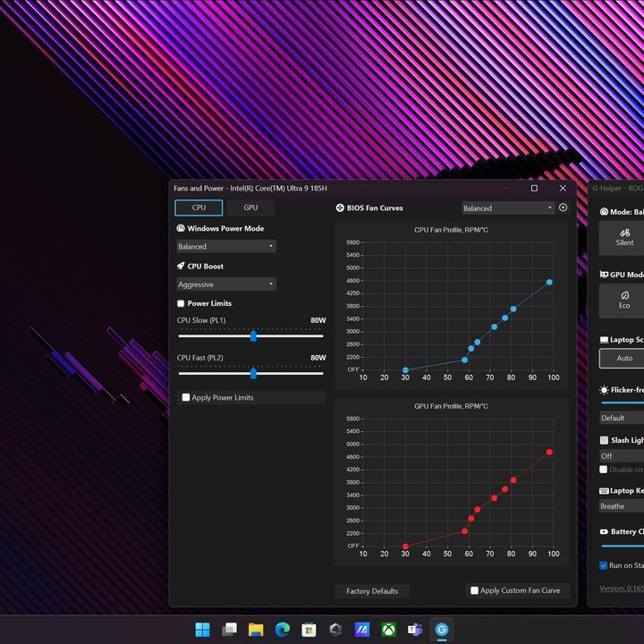
Task: Select the GPU fan curve point at 2200 RPM
Action: tap(464, 531)
